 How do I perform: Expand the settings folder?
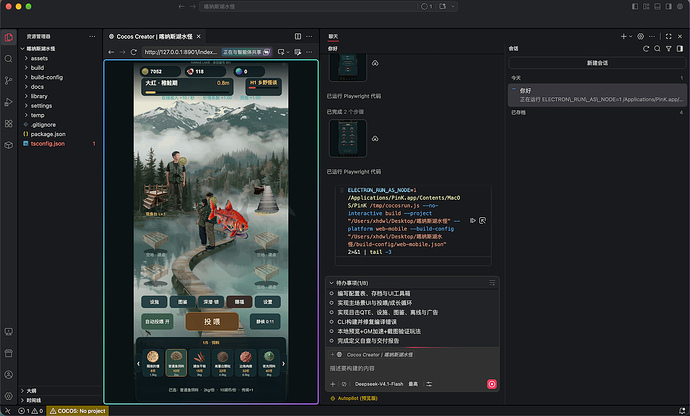60,106
